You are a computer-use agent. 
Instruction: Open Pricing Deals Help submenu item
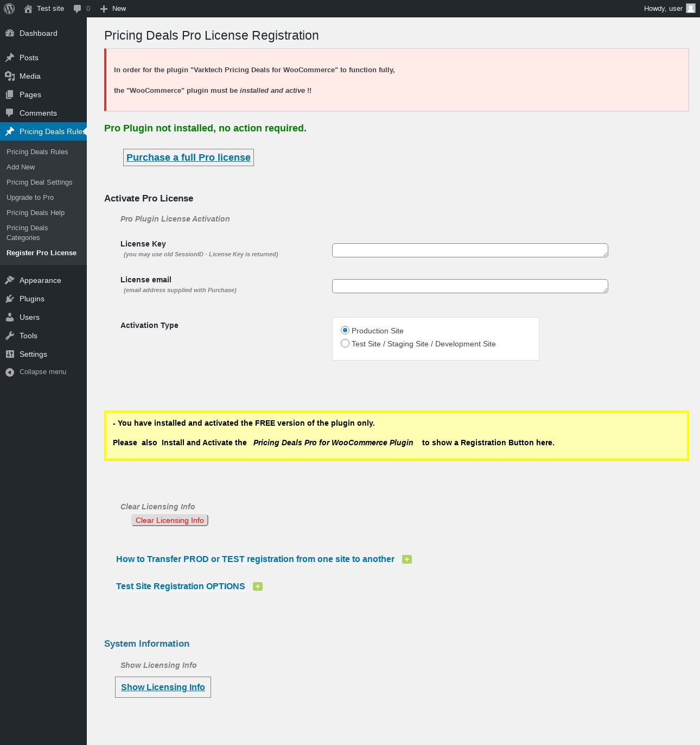tap(36, 213)
